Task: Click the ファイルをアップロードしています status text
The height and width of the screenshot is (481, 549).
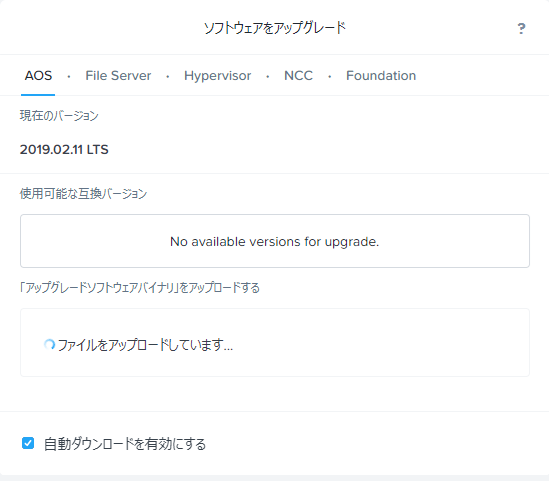Action: pyautogui.click(x=145, y=345)
